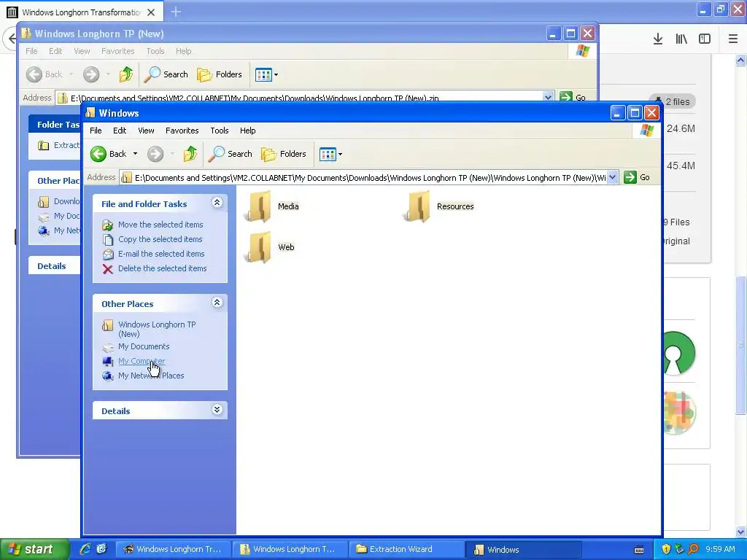747x560 pixels.
Task: Click browser page scrollbar down arrow
Action: (x=741, y=532)
